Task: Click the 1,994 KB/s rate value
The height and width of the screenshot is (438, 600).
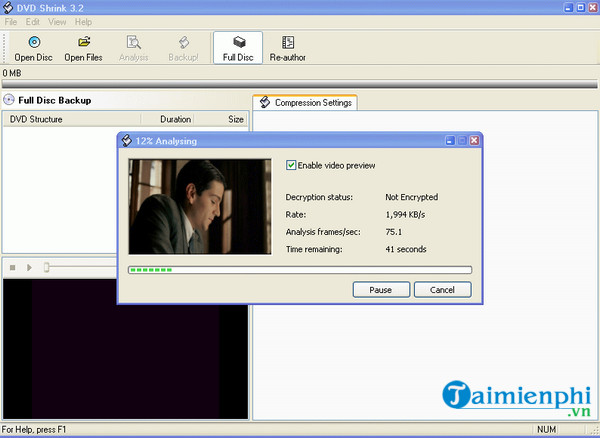Action: pyautogui.click(x=405, y=215)
